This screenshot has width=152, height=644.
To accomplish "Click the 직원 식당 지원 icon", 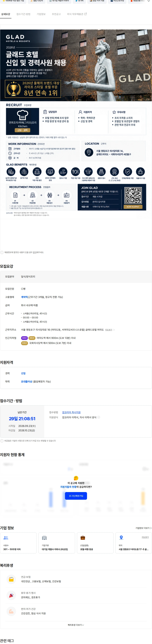I will coord(75,172).
